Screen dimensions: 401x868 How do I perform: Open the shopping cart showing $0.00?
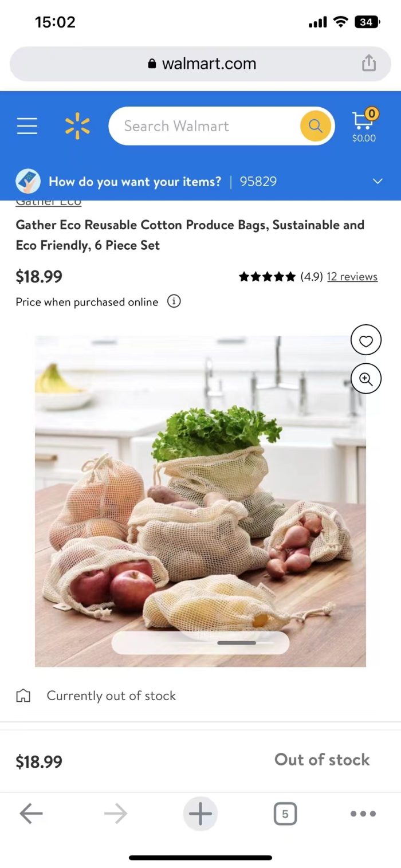click(x=364, y=125)
